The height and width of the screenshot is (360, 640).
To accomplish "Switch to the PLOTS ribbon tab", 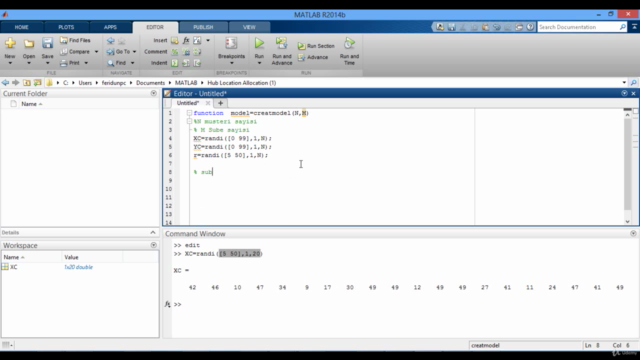I will coord(66,27).
